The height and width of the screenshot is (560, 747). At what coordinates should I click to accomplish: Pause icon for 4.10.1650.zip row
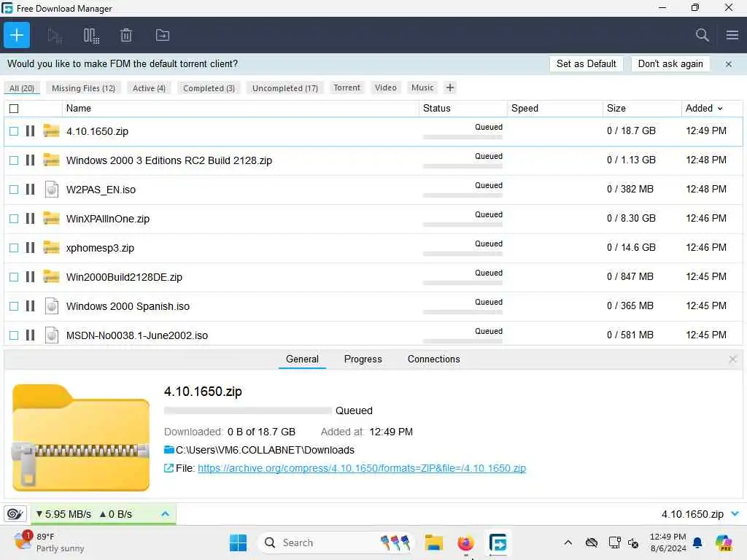coord(30,131)
